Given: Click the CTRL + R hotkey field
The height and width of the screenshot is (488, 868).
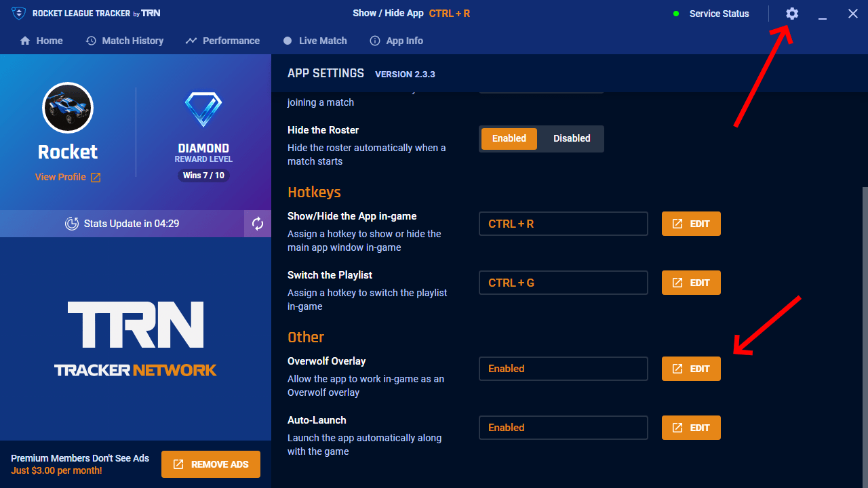Looking at the screenshot, I should [x=564, y=224].
